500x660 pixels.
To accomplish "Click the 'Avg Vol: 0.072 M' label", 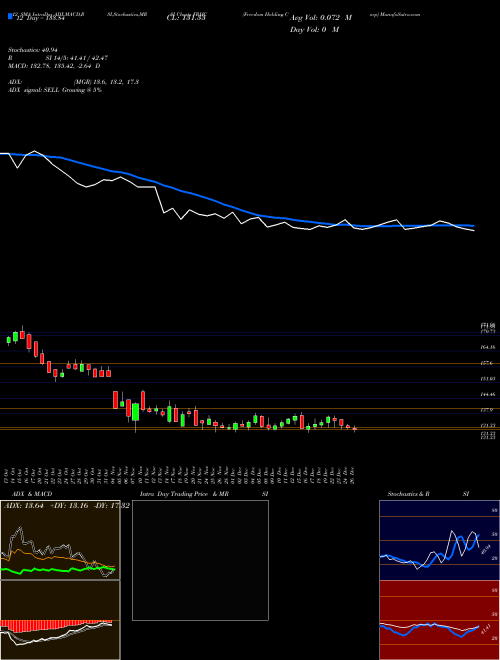I will coord(321,18).
